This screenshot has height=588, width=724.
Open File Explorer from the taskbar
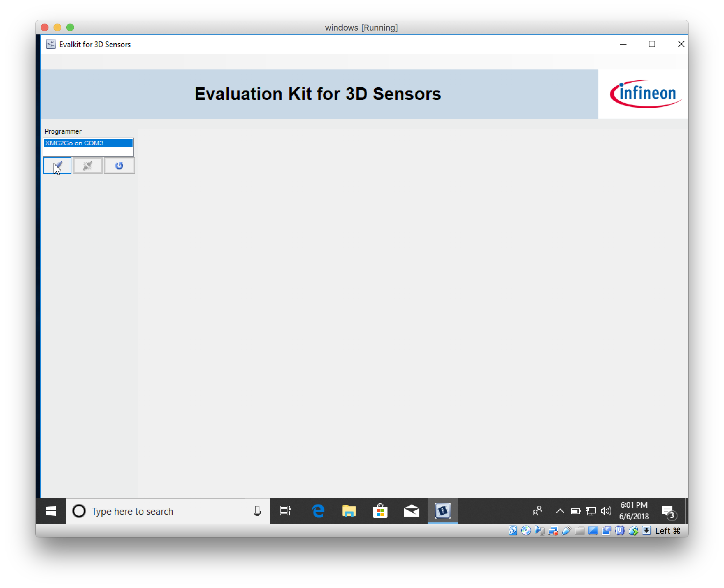[x=349, y=511]
